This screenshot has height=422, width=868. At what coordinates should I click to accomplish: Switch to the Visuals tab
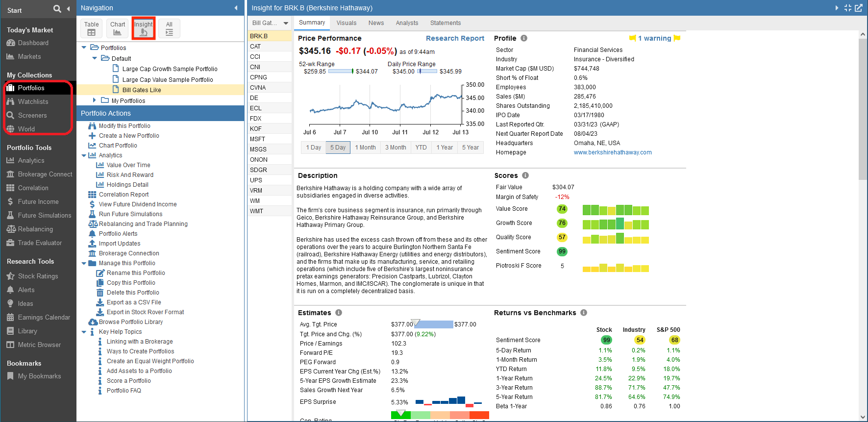click(347, 23)
